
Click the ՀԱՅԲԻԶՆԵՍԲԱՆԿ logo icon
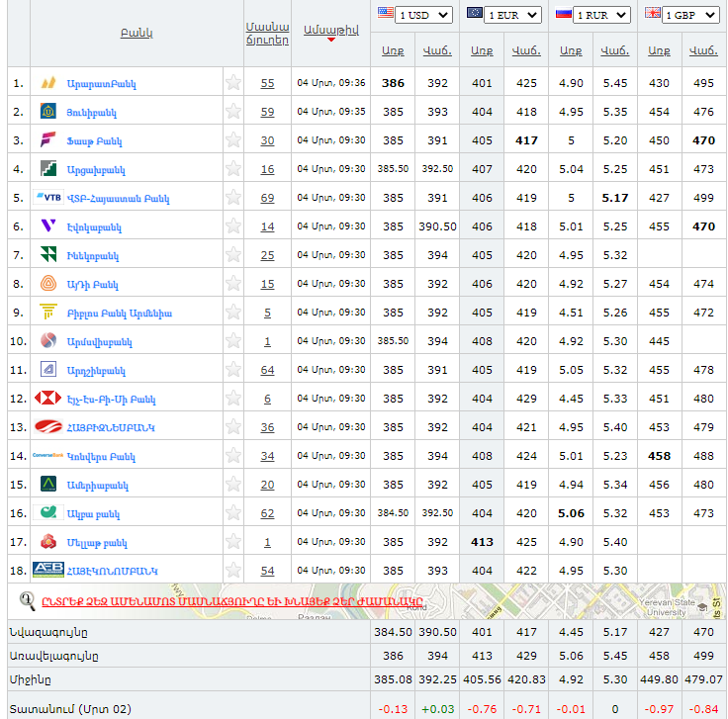coord(48,426)
